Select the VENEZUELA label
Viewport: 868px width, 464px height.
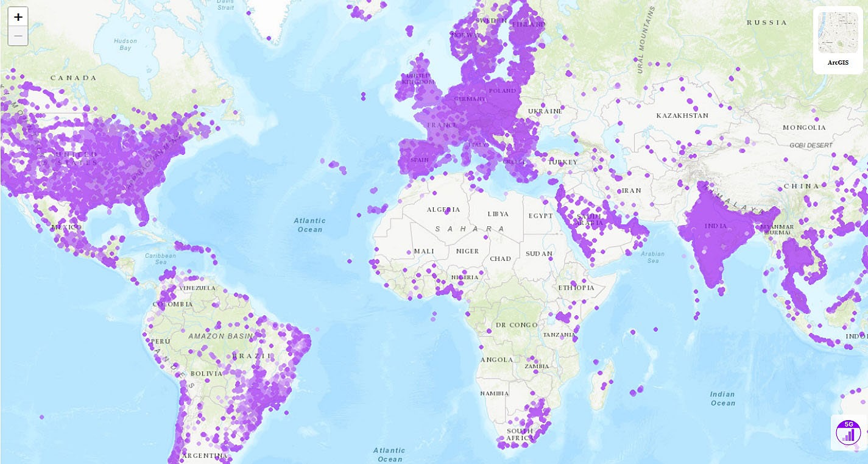pyautogui.click(x=197, y=288)
